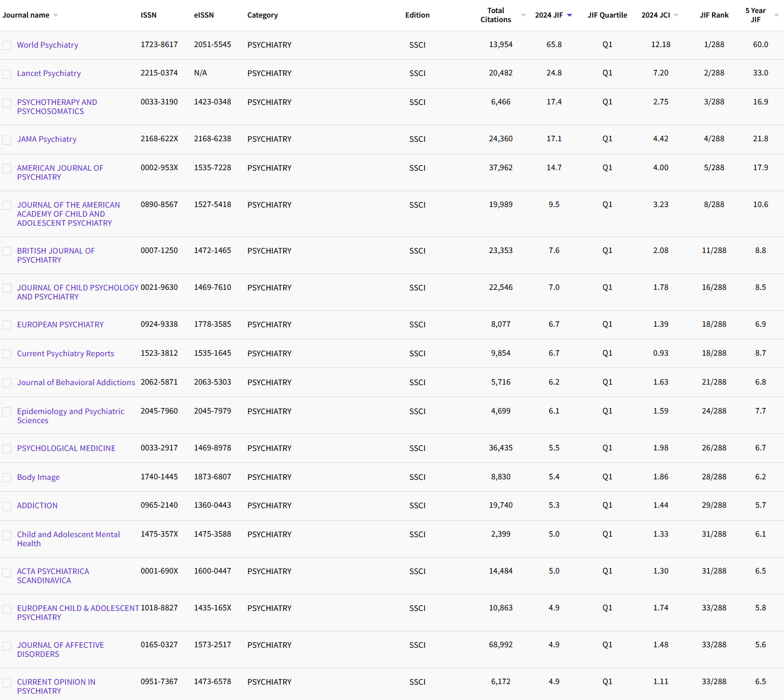
Task: Sort by 2024 JIF arrow
Action: [570, 15]
